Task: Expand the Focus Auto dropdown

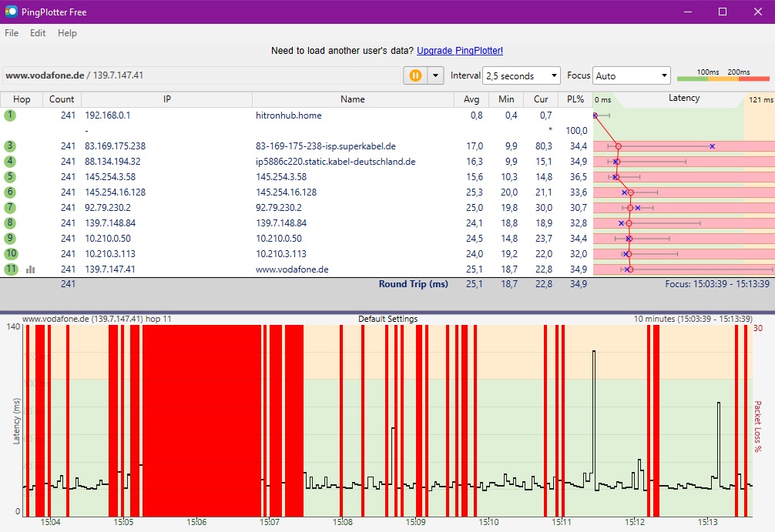Action: pyautogui.click(x=632, y=75)
